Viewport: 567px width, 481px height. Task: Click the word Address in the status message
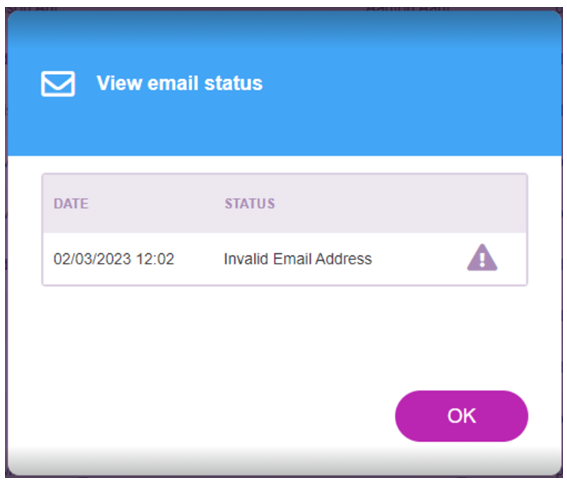coord(343,259)
